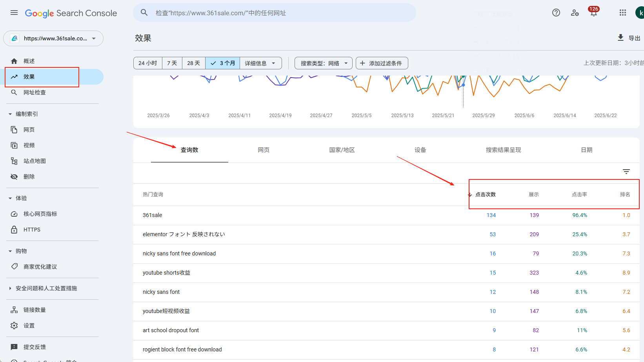Open the notifications bell with 126 badge
This screenshot has width=644, height=362.
tap(593, 12)
